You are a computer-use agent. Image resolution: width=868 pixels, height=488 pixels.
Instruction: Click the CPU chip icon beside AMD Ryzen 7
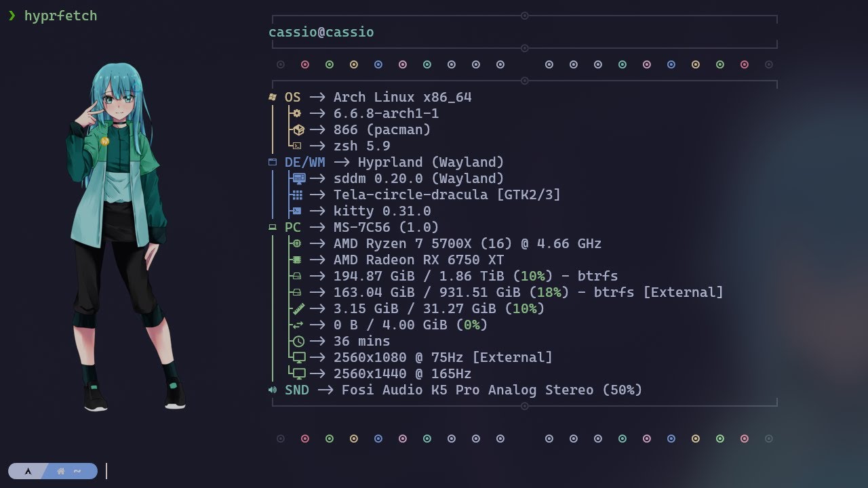297,243
